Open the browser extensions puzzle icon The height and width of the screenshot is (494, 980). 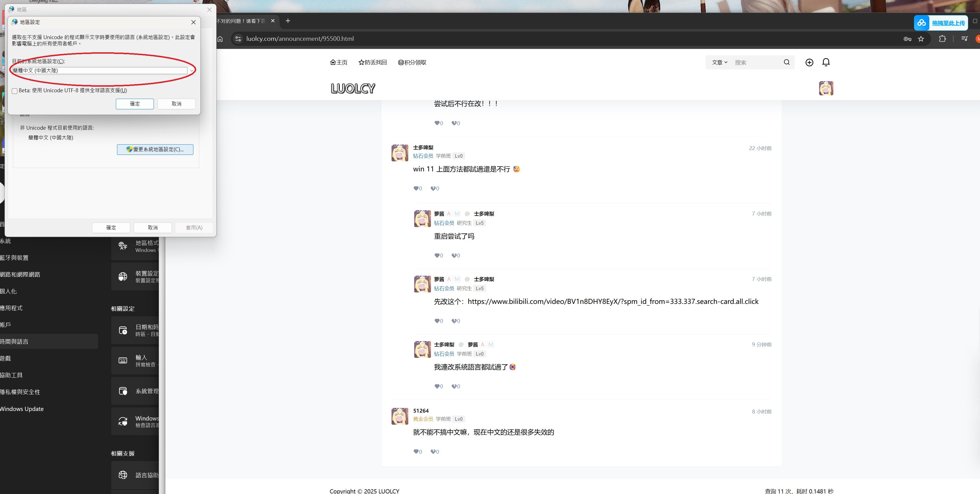click(942, 39)
